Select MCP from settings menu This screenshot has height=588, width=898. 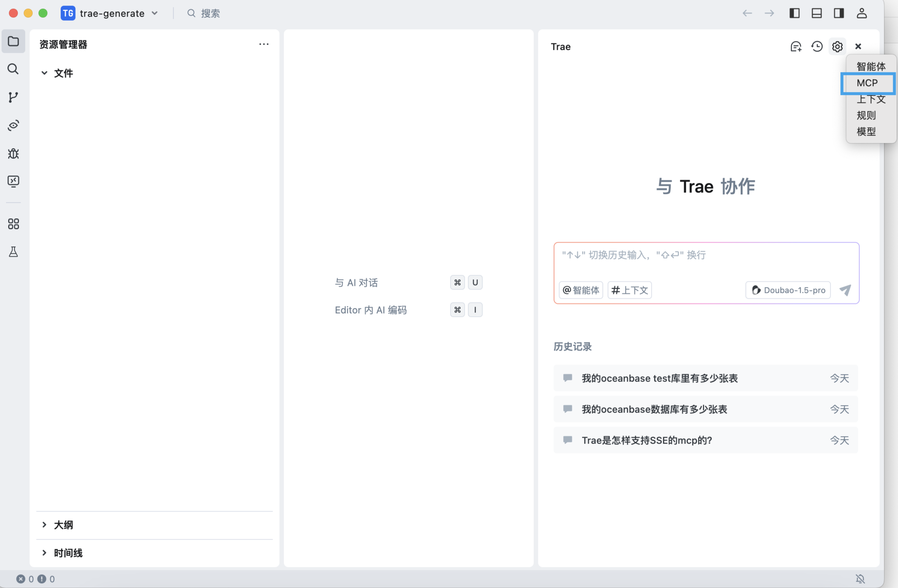pyautogui.click(x=867, y=83)
